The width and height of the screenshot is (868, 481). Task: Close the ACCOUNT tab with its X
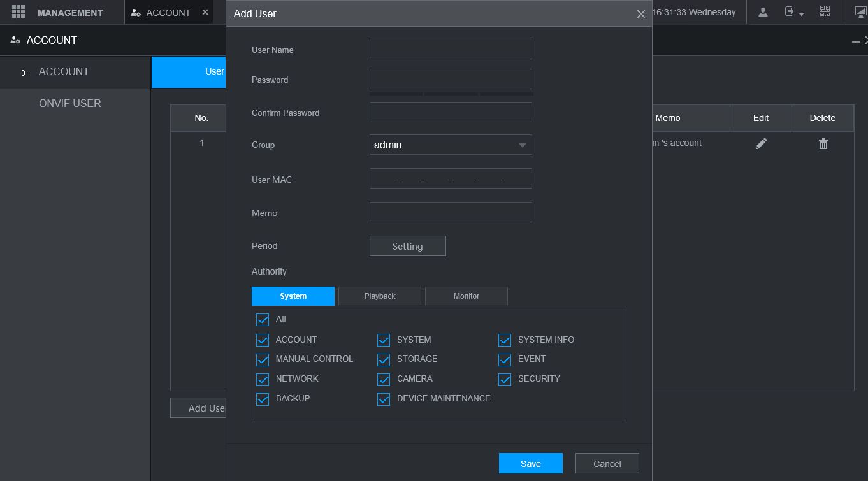click(x=205, y=12)
